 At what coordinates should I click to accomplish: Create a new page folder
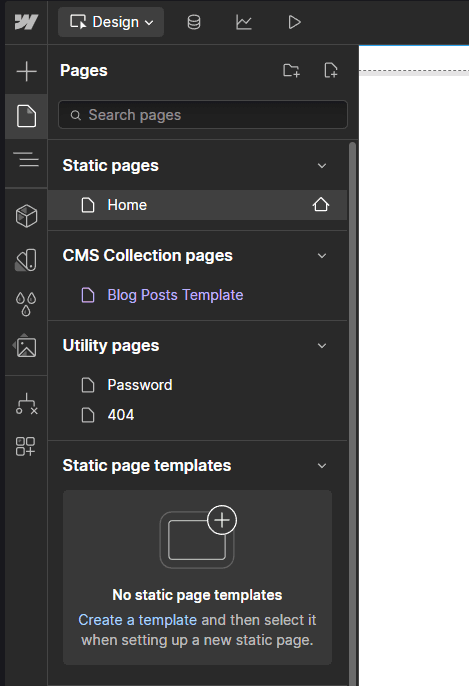pos(291,70)
